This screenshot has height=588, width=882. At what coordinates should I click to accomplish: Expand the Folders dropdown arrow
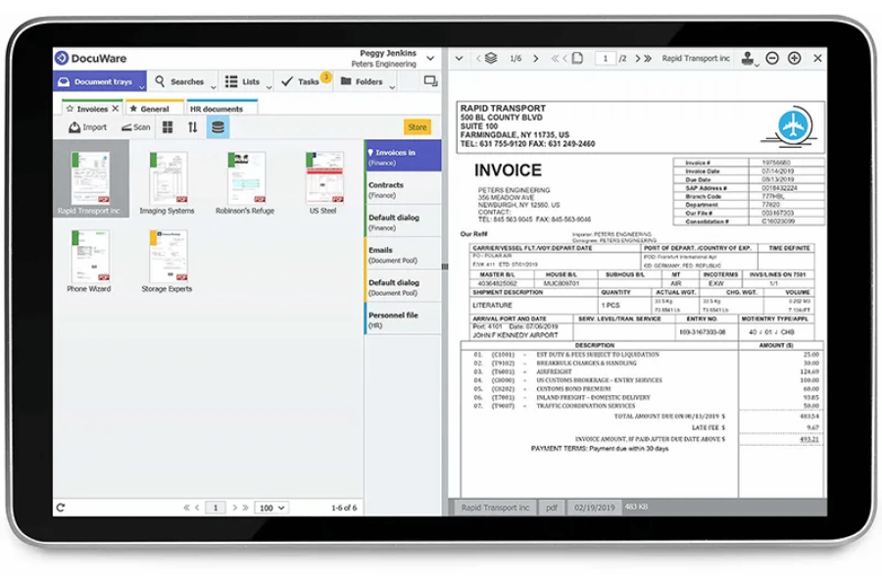click(x=392, y=86)
